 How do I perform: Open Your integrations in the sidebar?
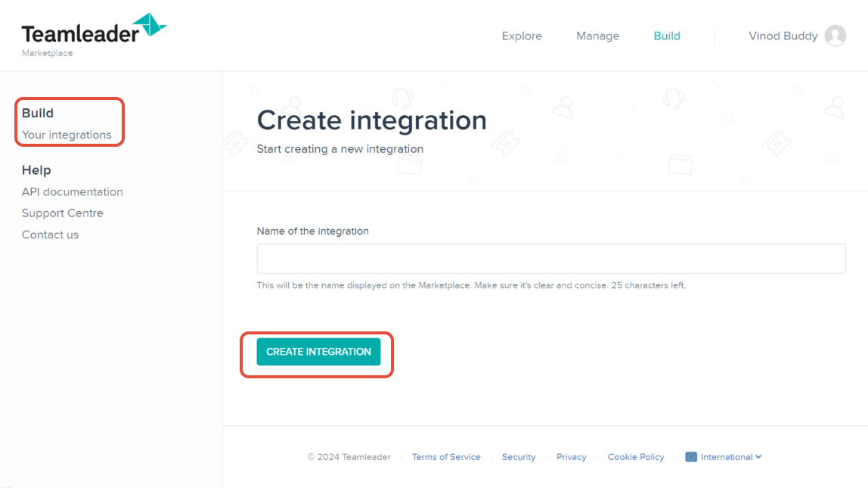67,135
